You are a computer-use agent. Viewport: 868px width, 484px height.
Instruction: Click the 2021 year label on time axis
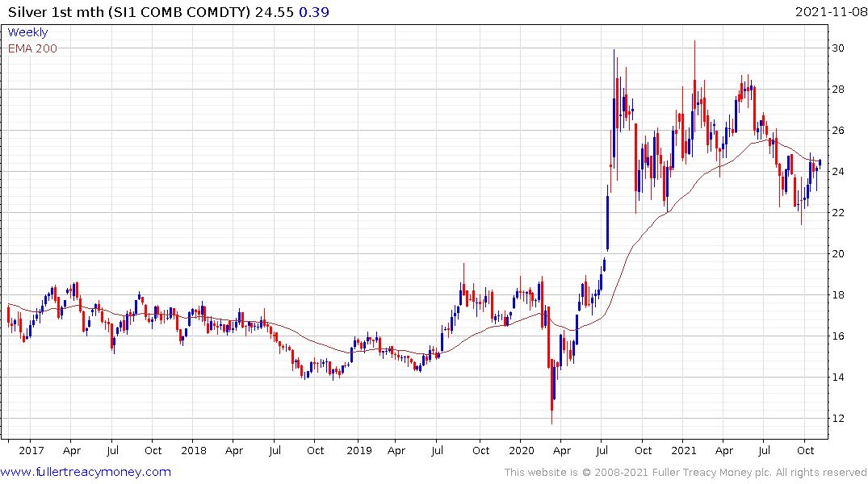pyautogui.click(x=684, y=450)
